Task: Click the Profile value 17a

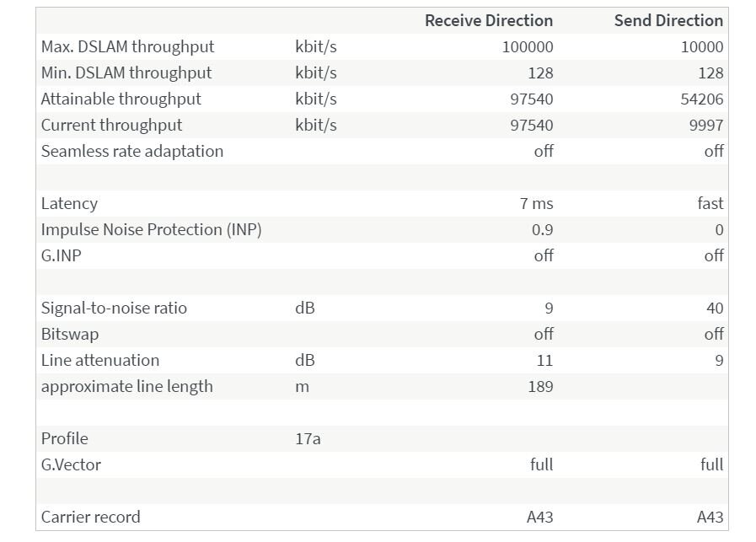Action: pos(308,439)
